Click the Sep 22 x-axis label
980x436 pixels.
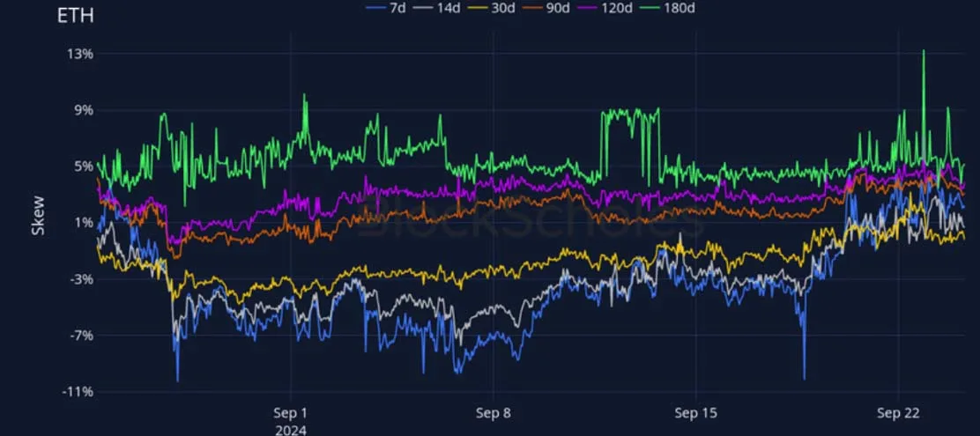coord(898,413)
